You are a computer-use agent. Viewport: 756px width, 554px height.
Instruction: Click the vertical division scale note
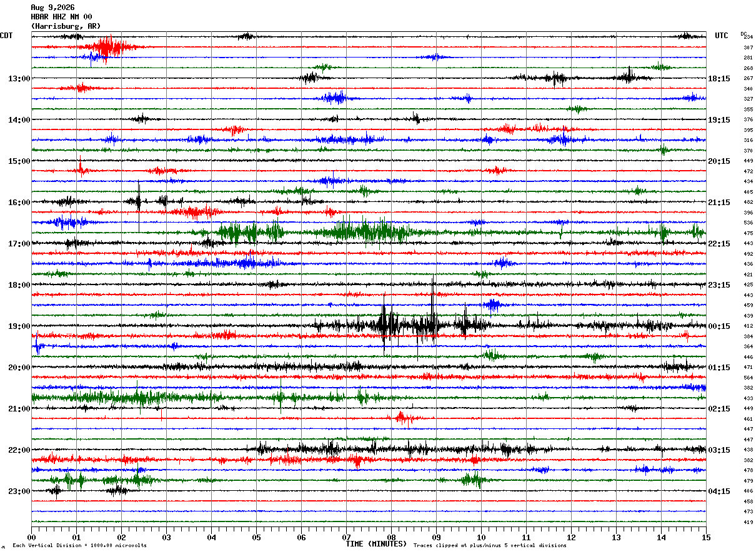click(79, 545)
